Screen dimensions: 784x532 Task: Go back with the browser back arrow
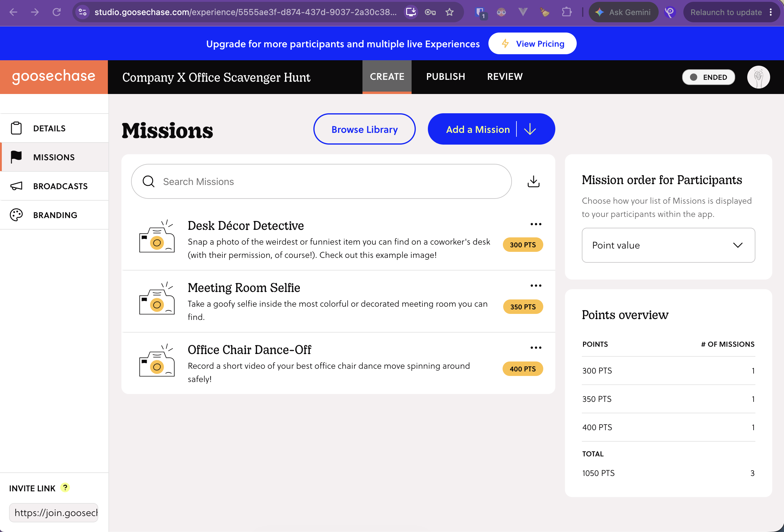tap(14, 12)
